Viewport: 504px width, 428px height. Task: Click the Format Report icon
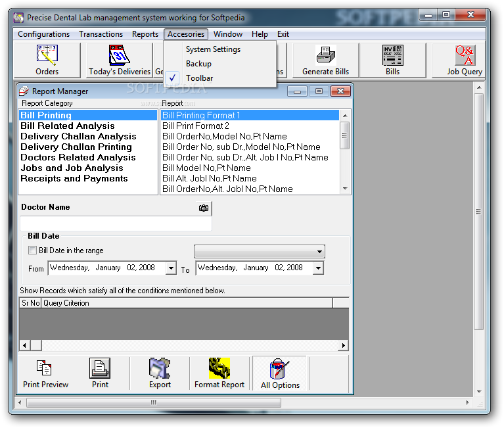(x=219, y=368)
